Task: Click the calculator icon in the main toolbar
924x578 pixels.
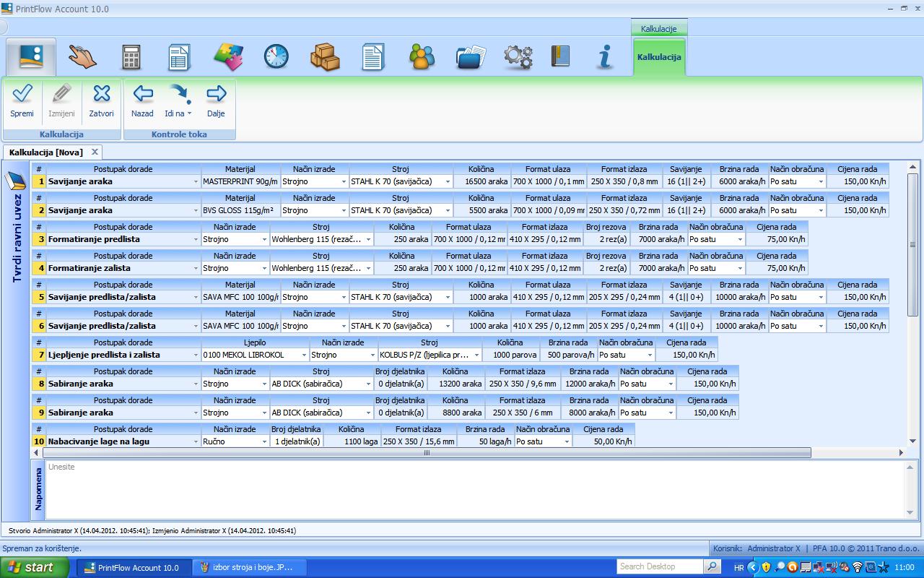Action: (131, 57)
